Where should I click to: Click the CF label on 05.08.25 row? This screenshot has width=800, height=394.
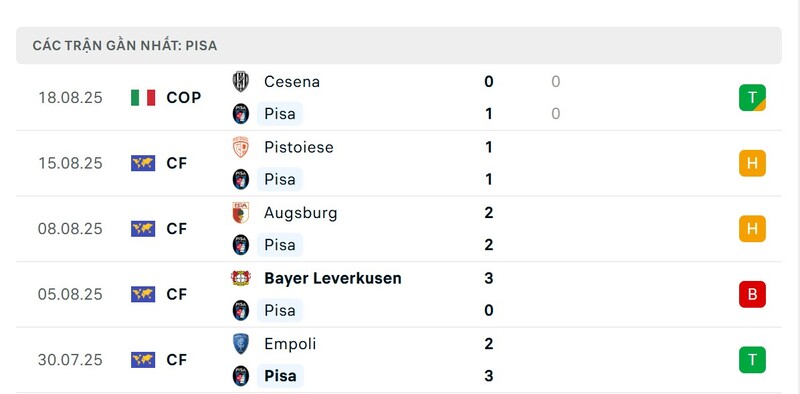[177, 294]
